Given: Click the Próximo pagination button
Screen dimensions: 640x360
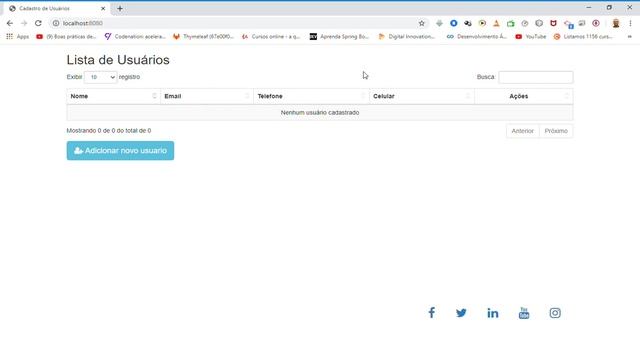Looking at the screenshot, I should pyautogui.click(x=556, y=131).
